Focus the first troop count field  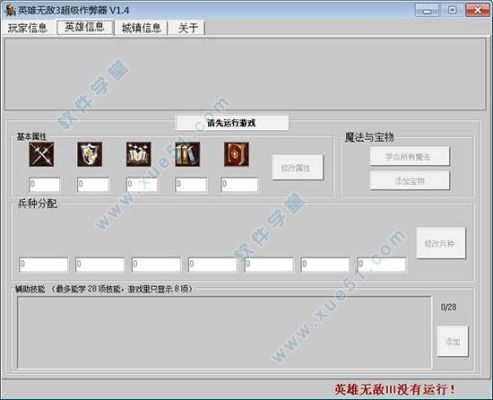[x=43, y=264]
